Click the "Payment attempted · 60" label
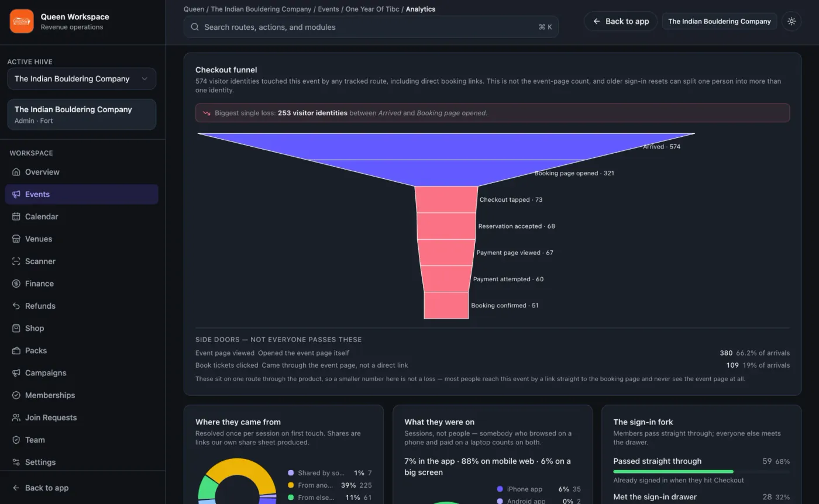Image resolution: width=819 pixels, height=504 pixels. click(508, 279)
